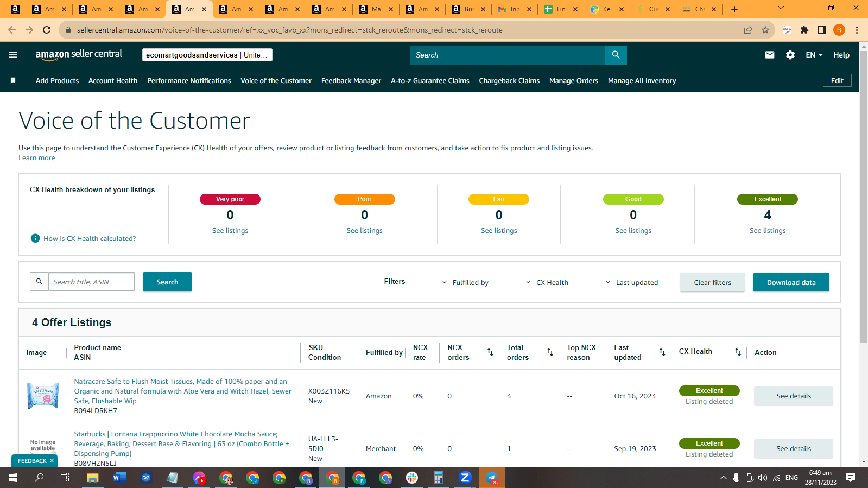Sort the table by CX Health column
The image size is (868, 488).
tap(738, 352)
